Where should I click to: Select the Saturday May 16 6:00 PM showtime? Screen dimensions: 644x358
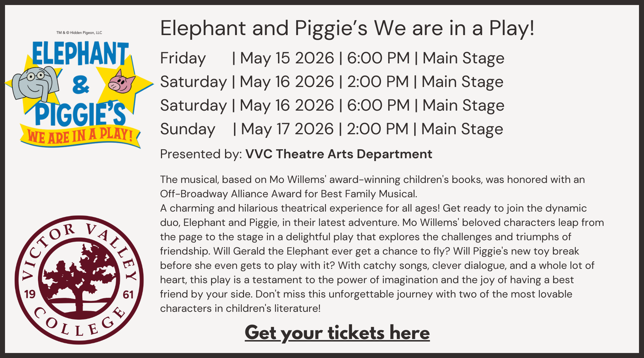[332, 106]
